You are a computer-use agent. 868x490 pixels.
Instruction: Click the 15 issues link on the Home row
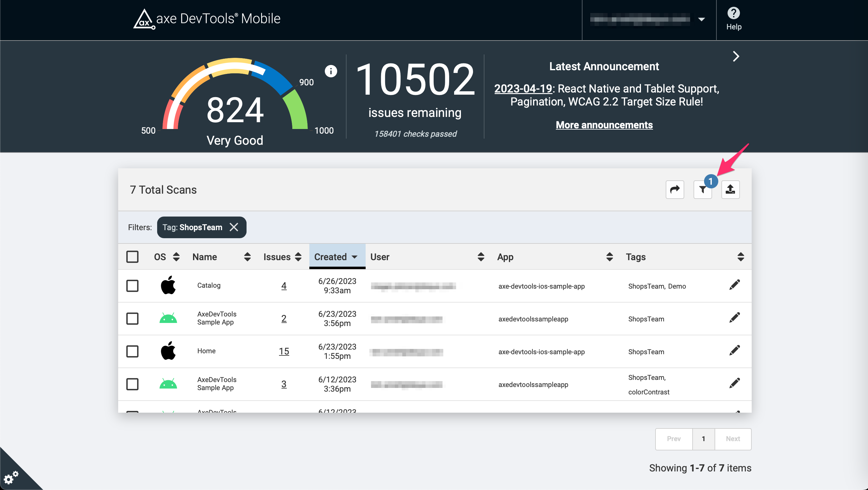284,351
